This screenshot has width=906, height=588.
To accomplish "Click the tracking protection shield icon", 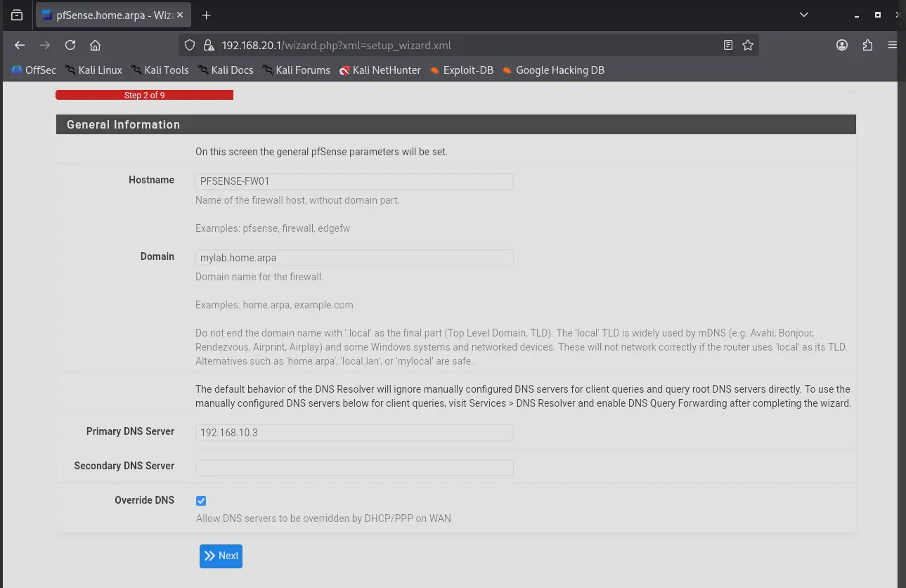I will (190, 45).
